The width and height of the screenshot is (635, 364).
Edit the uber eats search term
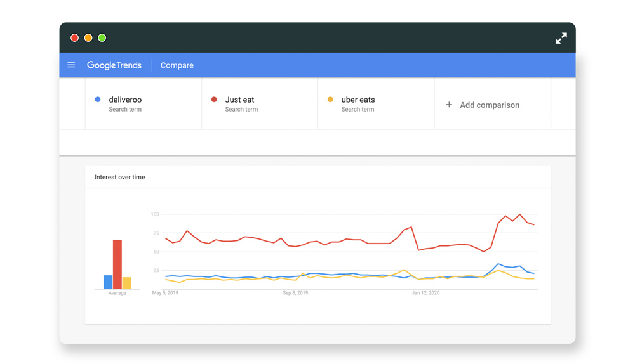click(x=358, y=100)
